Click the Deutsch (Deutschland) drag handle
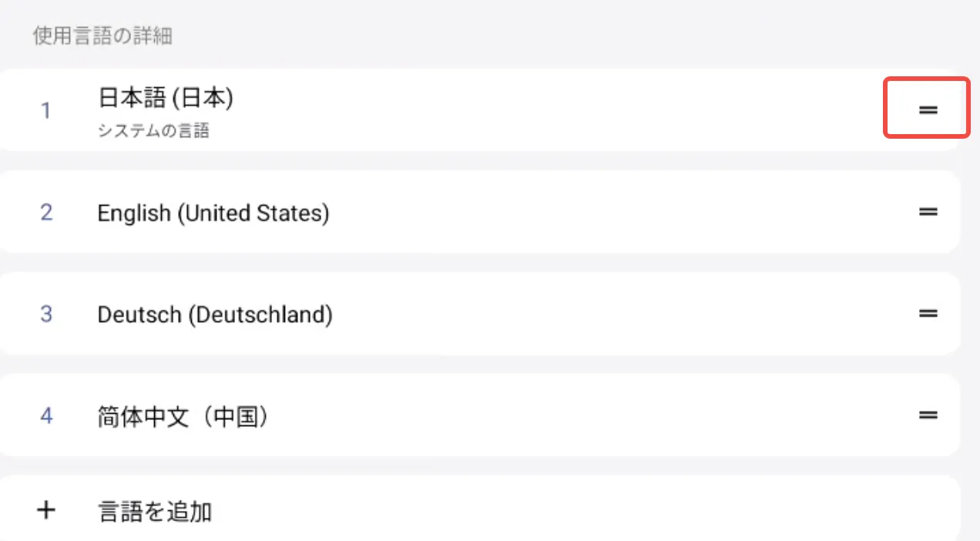980x541 pixels. coord(928,314)
